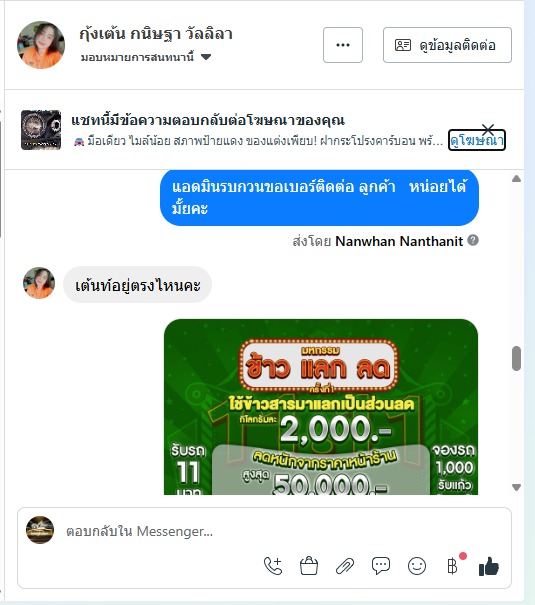The width and height of the screenshot is (535, 605).
Task: Click the ดูข้อมูลติดต่อ contact info button
Action: 447,45
